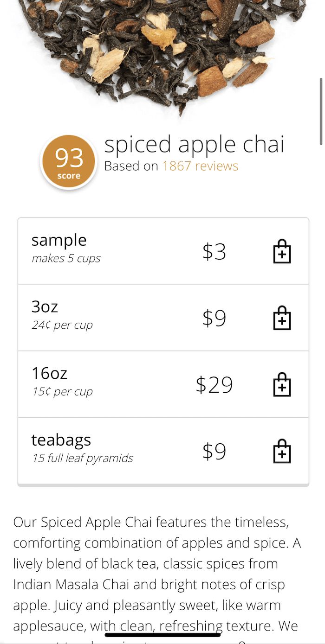325x644 pixels.
Task: Tap the 'makes 5 cups' subtitle
Action: 66,258
